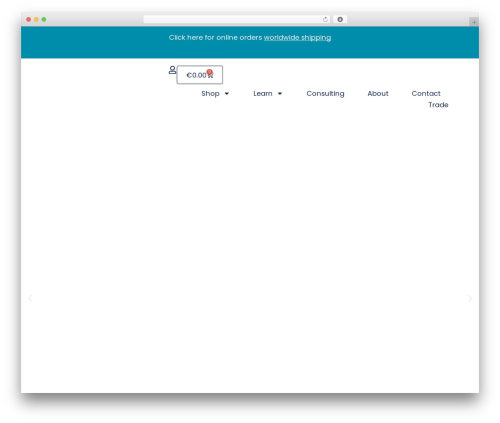The width and height of the screenshot is (500, 423).
Task: Open the About page
Action: coord(378,94)
